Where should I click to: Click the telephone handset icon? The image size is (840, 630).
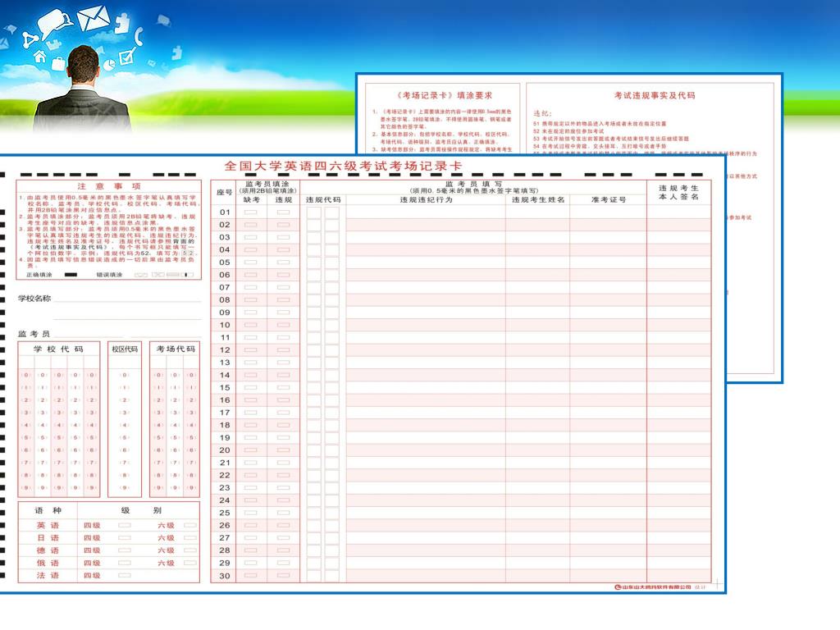[139, 36]
